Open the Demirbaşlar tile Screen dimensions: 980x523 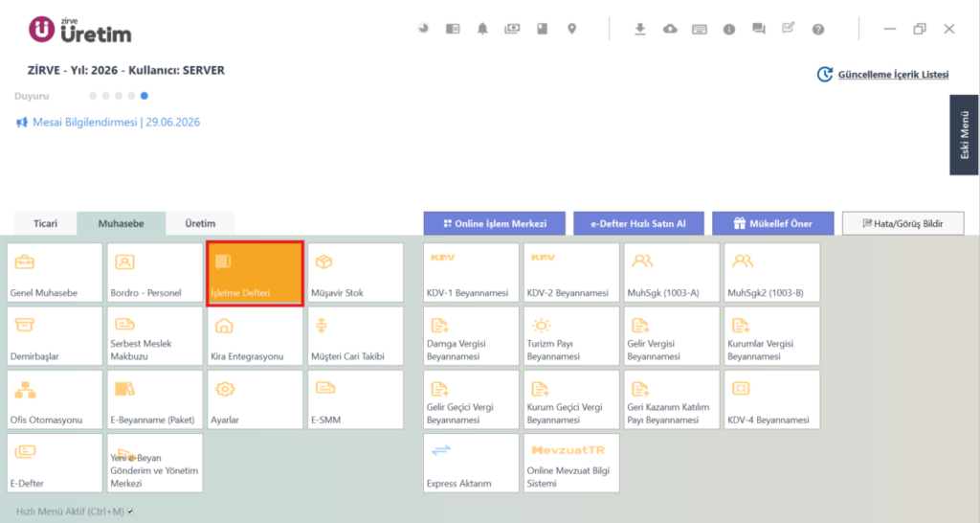click(55, 336)
